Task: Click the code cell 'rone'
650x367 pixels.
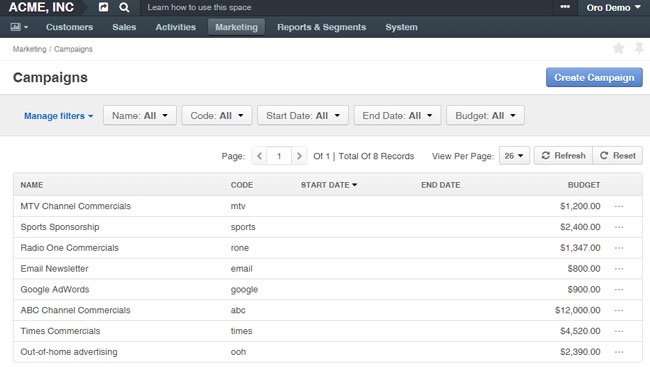Action: (x=240, y=248)
